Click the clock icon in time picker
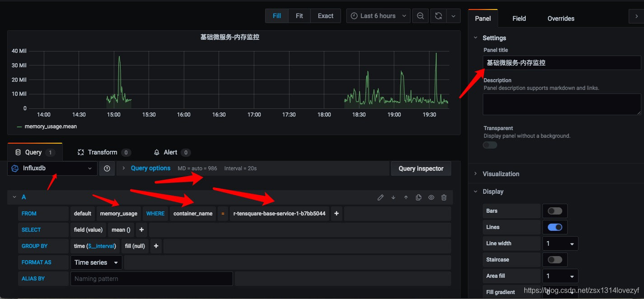644x299 pixels. coord(355,16)
